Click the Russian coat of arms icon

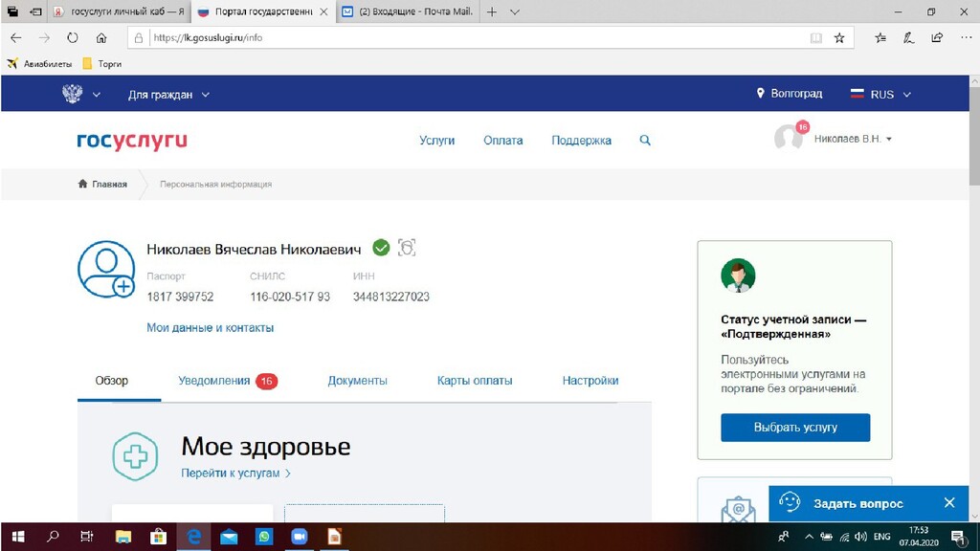[x=72, y=94]
